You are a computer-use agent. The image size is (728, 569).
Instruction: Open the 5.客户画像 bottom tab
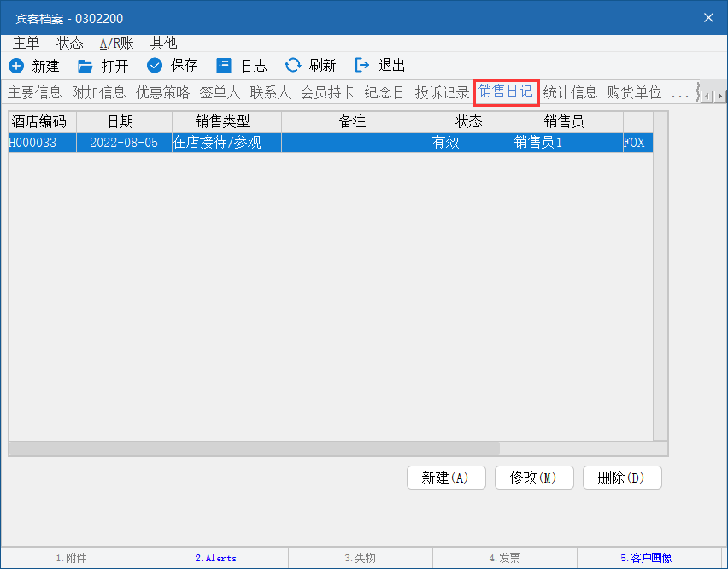[x=646, y=558]
